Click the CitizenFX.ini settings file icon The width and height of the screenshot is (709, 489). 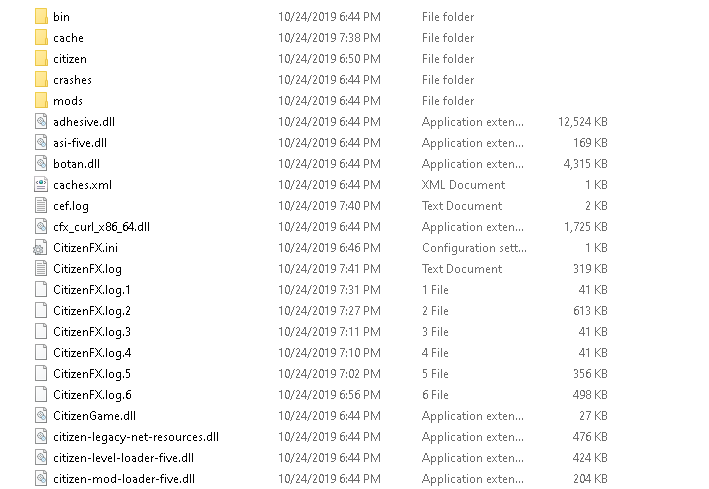[40, 248]
